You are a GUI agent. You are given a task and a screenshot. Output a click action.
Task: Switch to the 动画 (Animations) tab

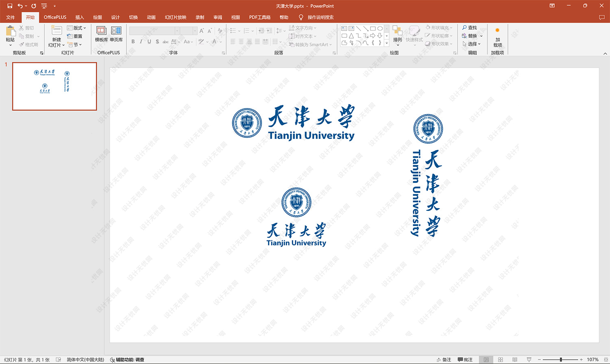coord(151,17)
